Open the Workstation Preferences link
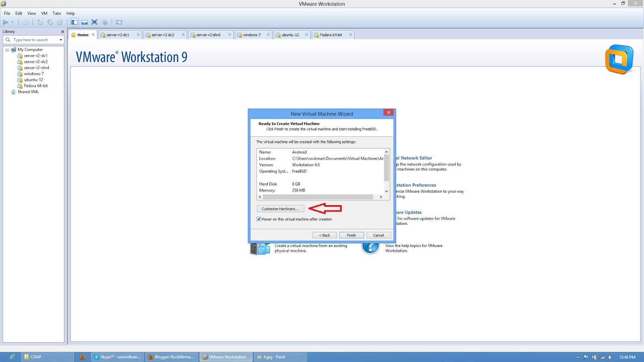644x362 pixels. (416, 185)
